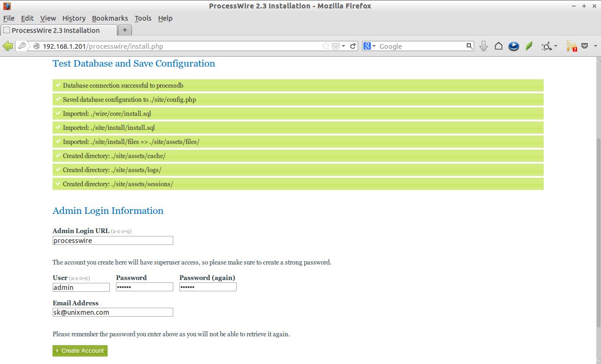Click 'Created directory: ./site/assets/sessions/' row
The height and width of the screenshot is (364, 601).
coord(298,184)
